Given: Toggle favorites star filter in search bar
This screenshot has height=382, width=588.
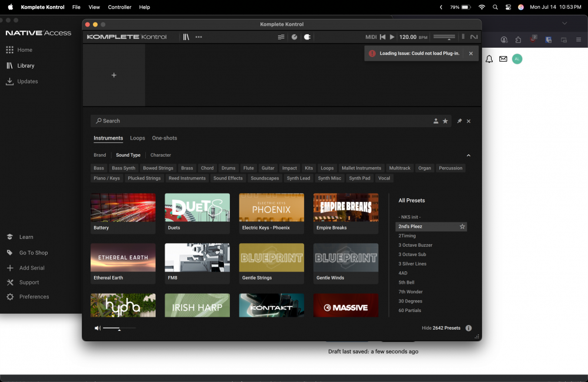Looking at the screenshot, I should click(445, 121).
